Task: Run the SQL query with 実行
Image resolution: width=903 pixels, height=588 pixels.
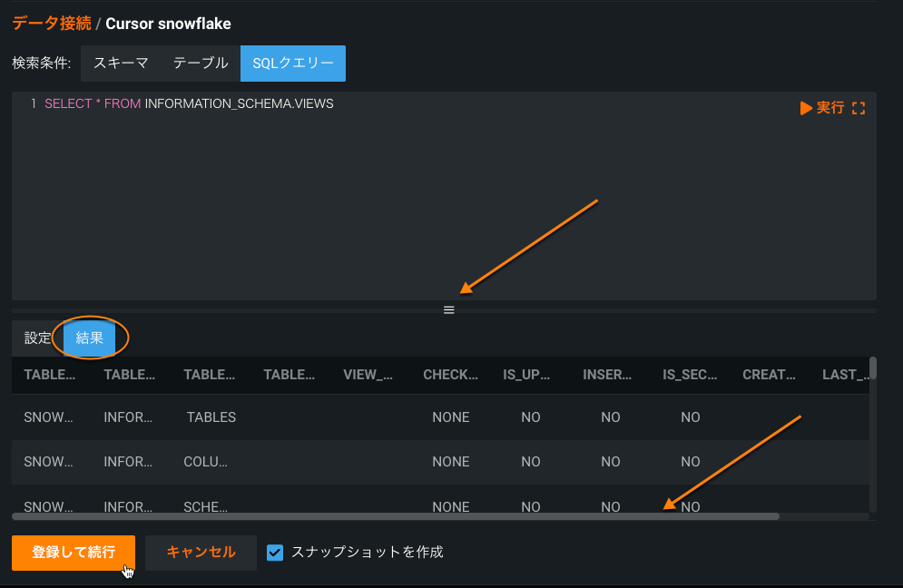Action: tap(822, 108)
